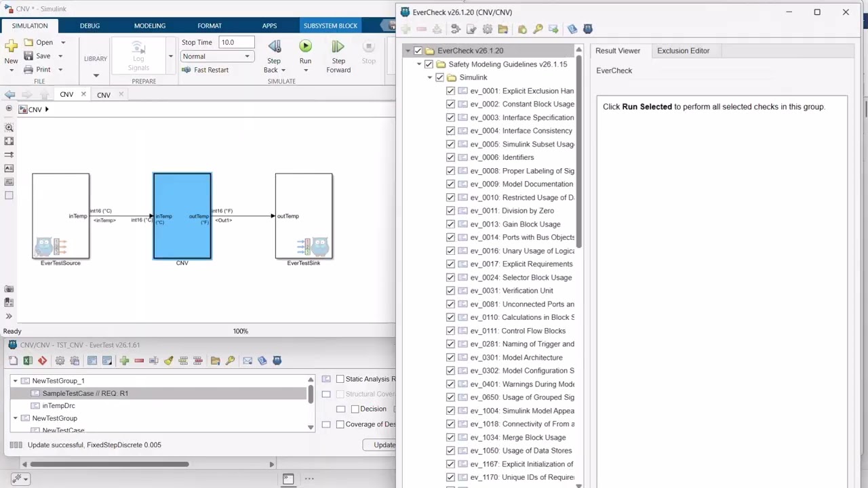The height and width of the screenshot is (488, 868).
Task: Click the Stop Time input field
Action: coord(236,42)
